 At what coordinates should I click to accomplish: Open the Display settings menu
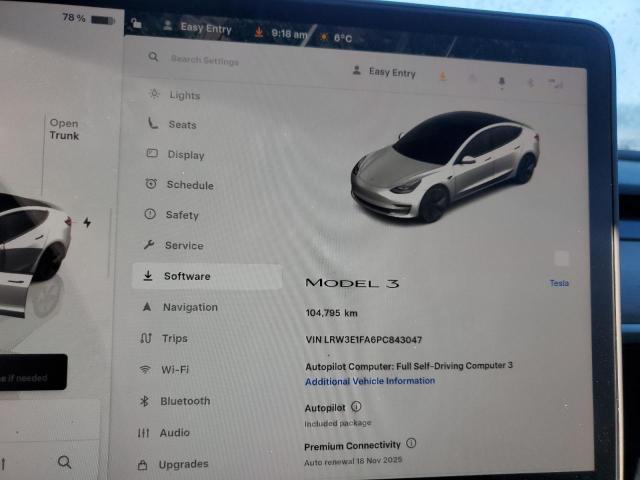click(x=175, y=154)
